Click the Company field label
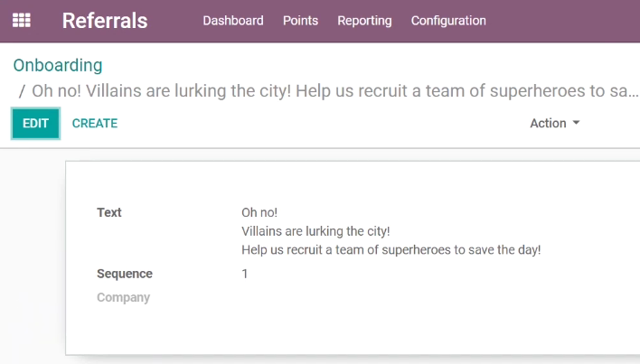Screen dimensions: 640x364 tap(123, 297)
